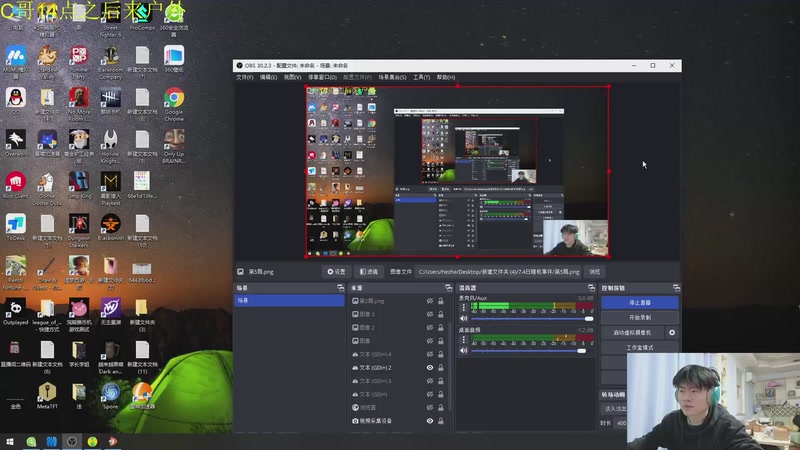
Task: Open Outplayed desktop icon
Action: (16, 312)
